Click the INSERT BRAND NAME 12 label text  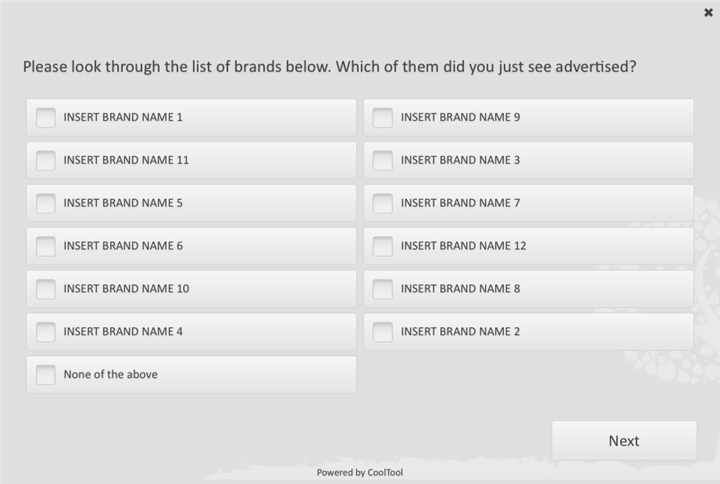pyautogui.click(x=463, y=246)
